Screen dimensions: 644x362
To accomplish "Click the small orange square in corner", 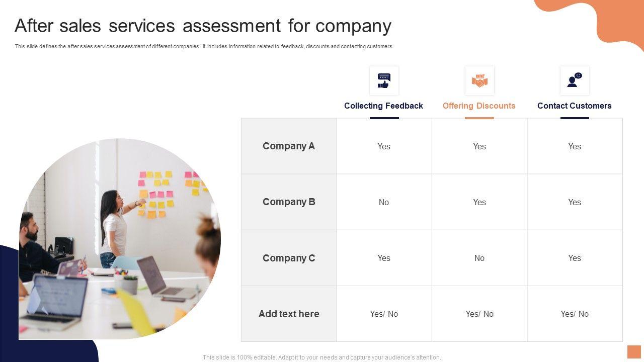I will pos(634,352).
